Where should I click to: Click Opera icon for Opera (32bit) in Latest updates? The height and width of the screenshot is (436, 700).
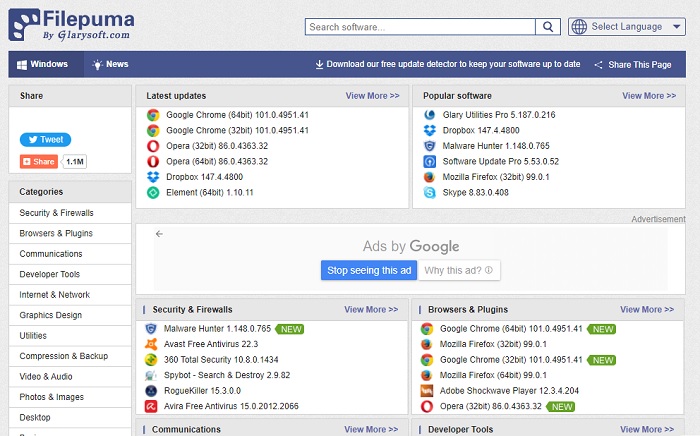(x=153, y=146)
